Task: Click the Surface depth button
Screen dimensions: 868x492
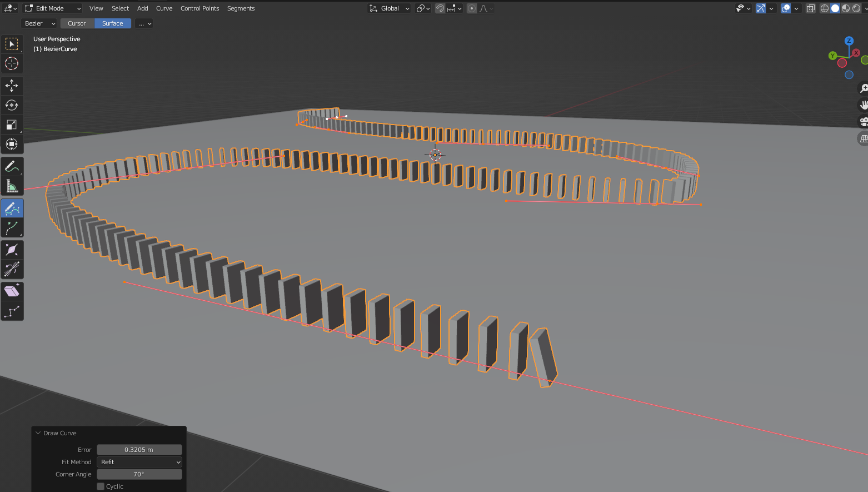Action: pyautogui.click(x=112, y=23)
